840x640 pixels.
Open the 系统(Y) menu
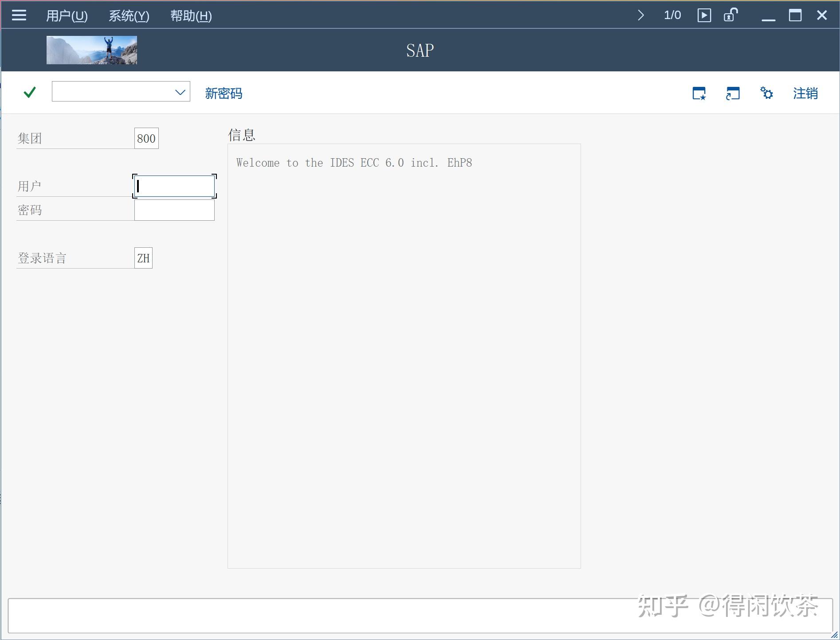[x=129, y=16]
